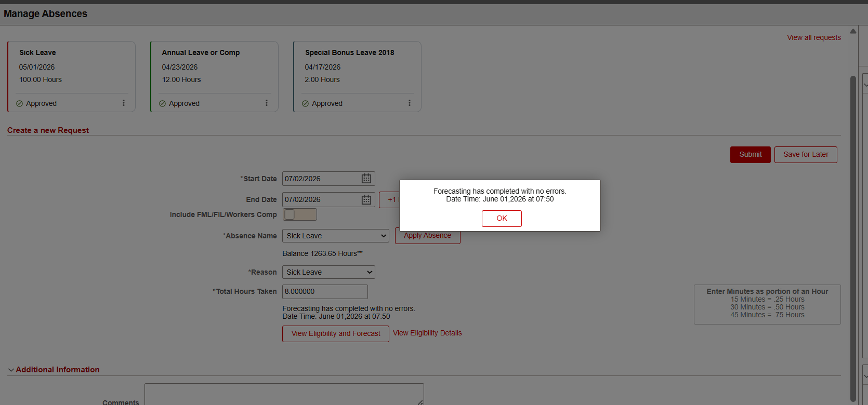The height and width of the screenshot is (405, 868).
Task: Open the Sick Leave card's three-dot menu
Action: point(124,103)
